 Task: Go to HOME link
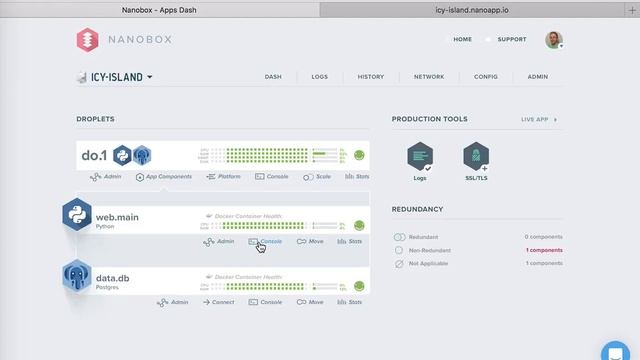coord(462,40)
